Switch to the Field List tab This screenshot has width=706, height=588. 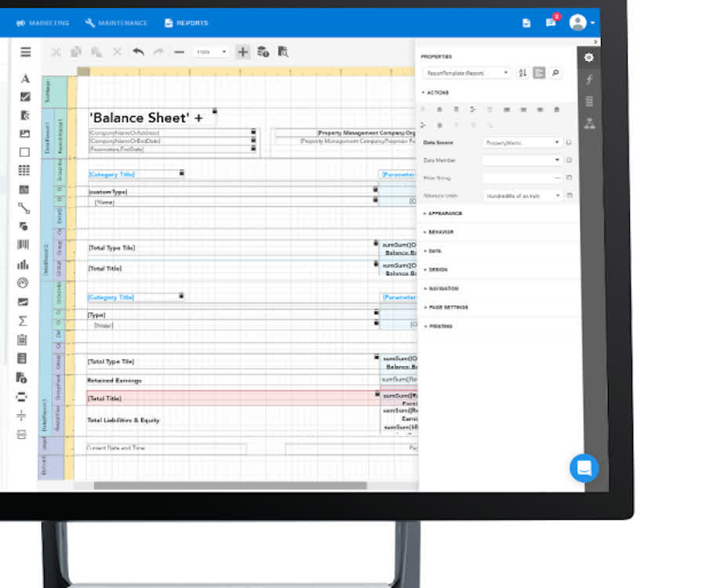589,101
